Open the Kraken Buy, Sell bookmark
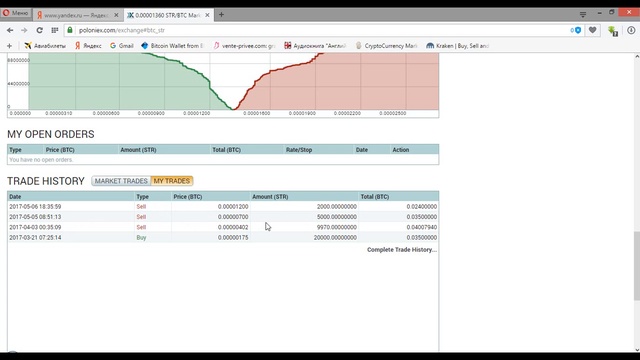Viewport: 640px width, 360px height. [457, 46]
